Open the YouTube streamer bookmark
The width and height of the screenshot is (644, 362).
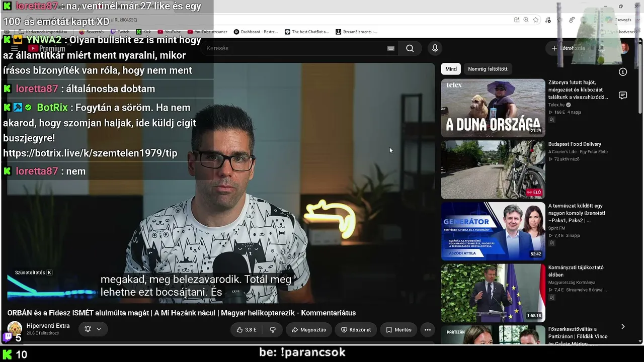coord(207,32)
